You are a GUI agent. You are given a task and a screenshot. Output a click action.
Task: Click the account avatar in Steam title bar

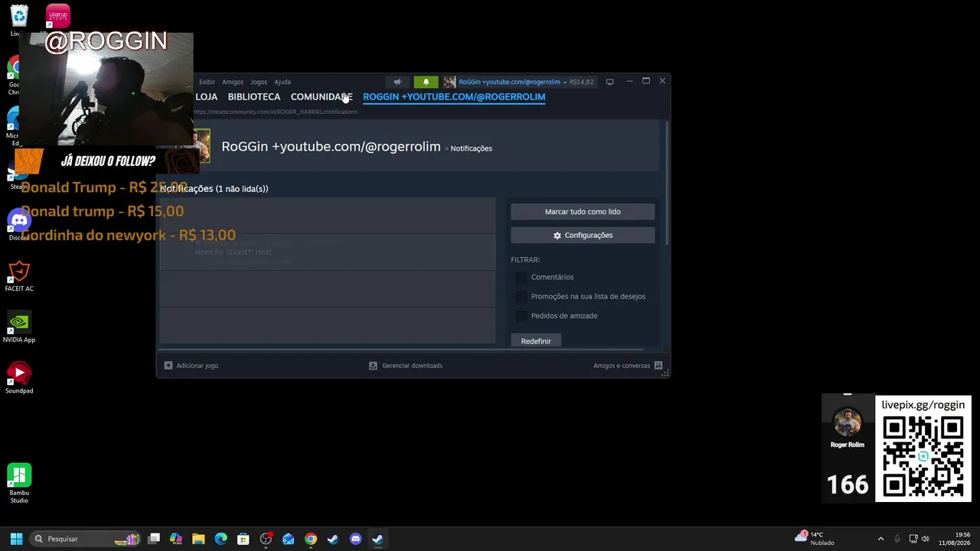449,82
